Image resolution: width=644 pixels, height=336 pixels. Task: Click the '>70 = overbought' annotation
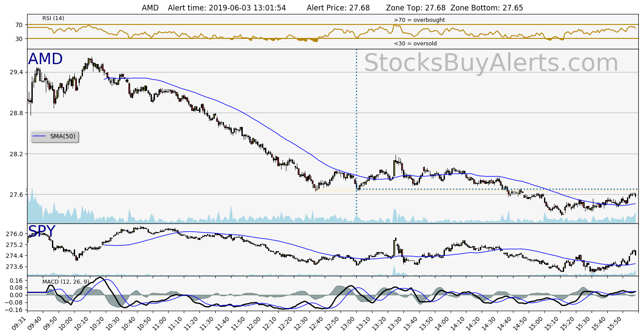419,20
